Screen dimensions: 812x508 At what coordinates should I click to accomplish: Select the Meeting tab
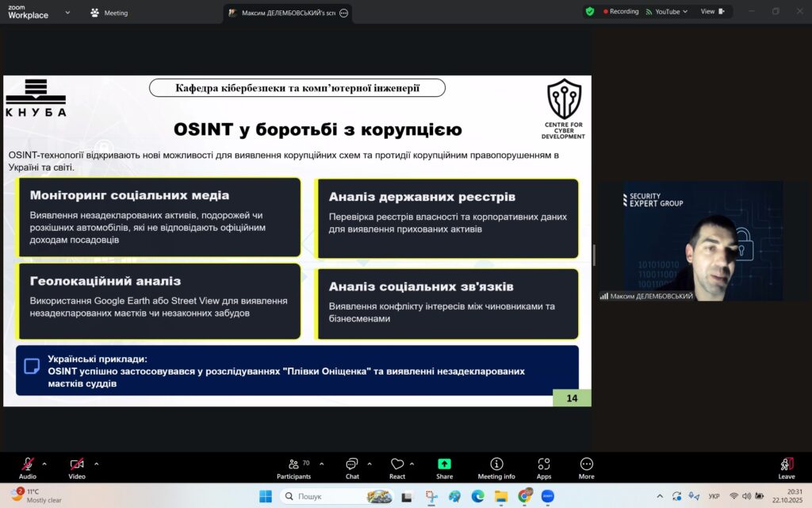click(109, 13)
